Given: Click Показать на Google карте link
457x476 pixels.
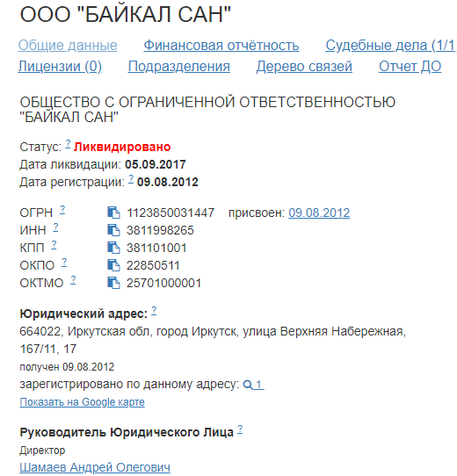Looking at the screenshot, I should tap(82, 402).
